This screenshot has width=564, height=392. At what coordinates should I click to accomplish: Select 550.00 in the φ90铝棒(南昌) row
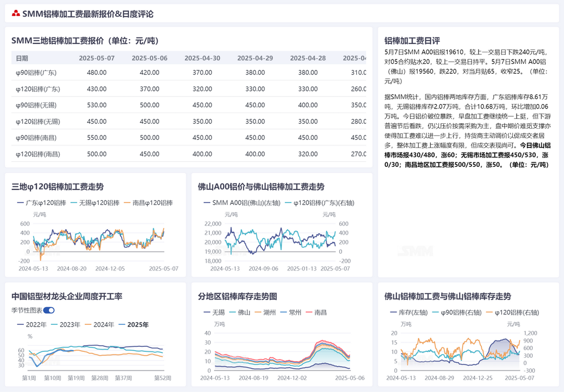tap(97, 138)
